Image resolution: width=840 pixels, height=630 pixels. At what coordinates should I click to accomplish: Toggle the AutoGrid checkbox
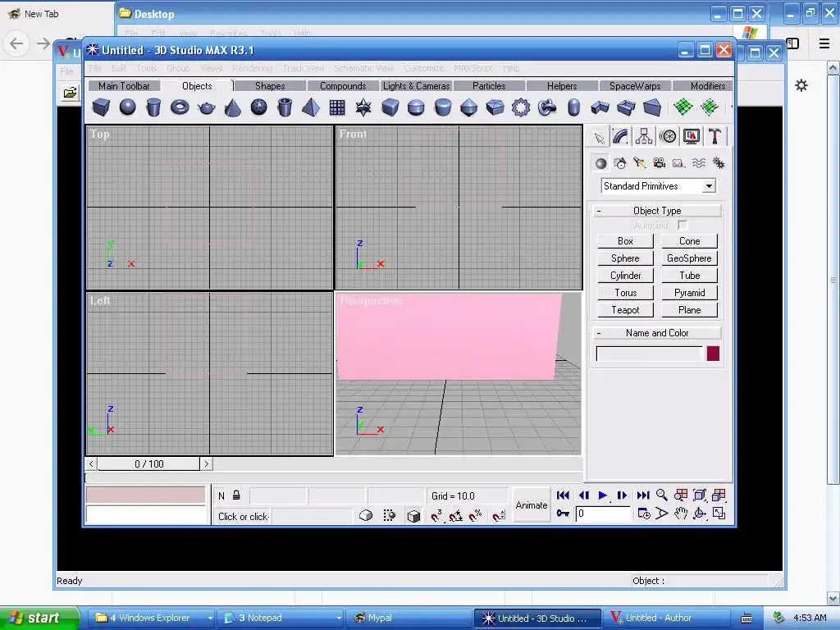coord(682,225)
